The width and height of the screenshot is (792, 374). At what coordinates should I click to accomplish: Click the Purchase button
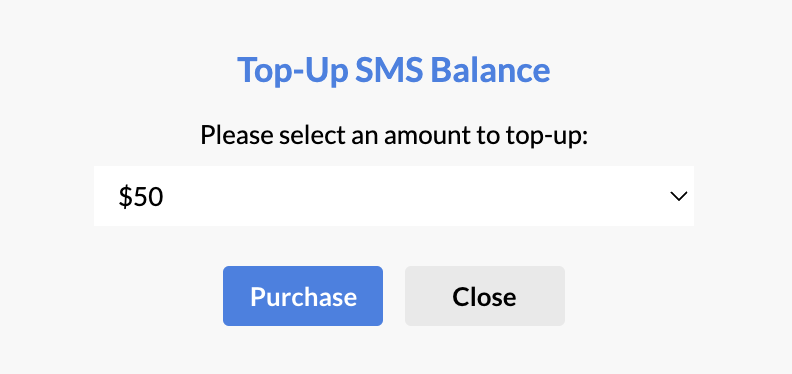[x=303, y=296]
